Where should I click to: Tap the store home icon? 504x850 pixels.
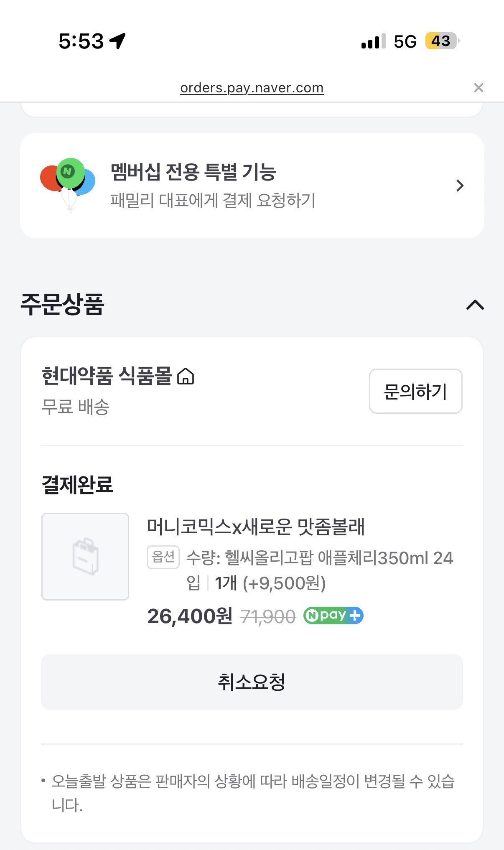coord(186,376)
